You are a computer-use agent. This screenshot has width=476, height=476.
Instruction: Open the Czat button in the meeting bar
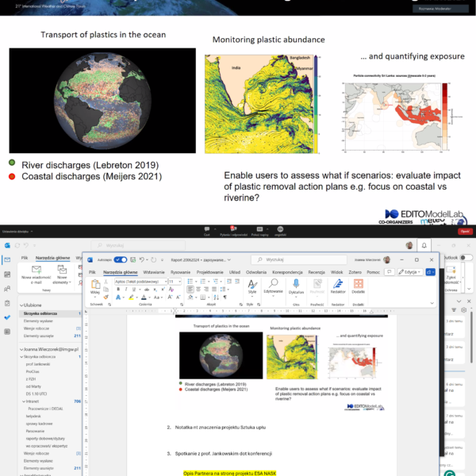click(207, 231)
